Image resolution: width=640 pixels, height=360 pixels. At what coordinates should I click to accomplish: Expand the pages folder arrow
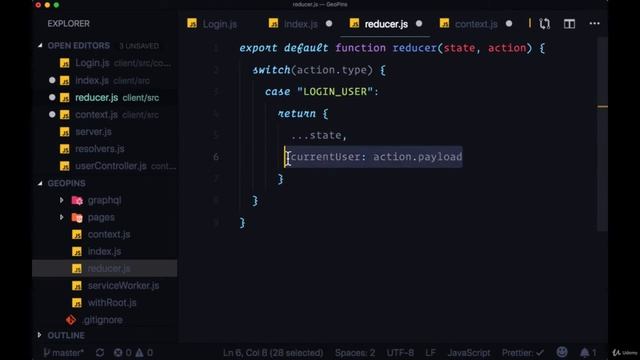click(x=62, y=217)
